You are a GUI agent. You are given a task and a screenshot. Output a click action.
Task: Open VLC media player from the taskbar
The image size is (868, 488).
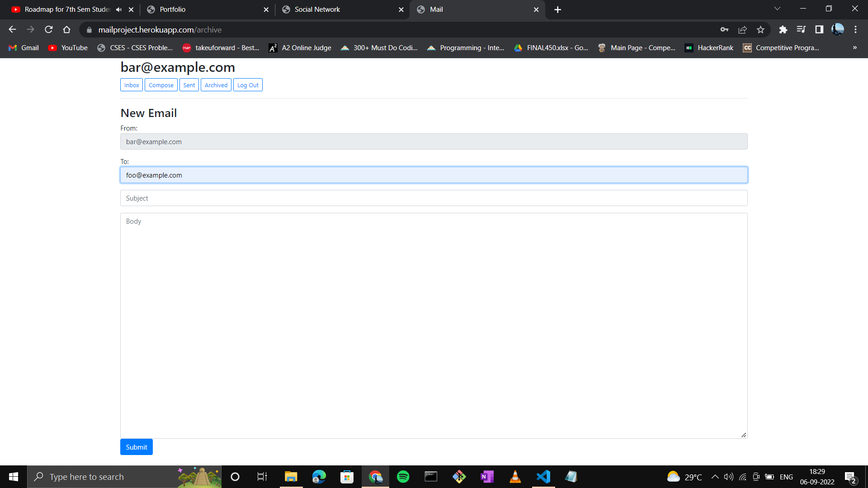[515, 476]
